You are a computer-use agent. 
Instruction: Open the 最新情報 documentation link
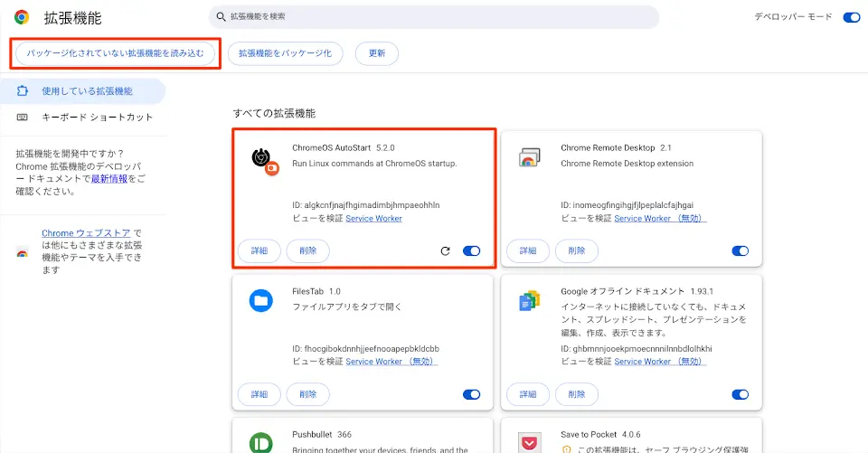[109, 178]
